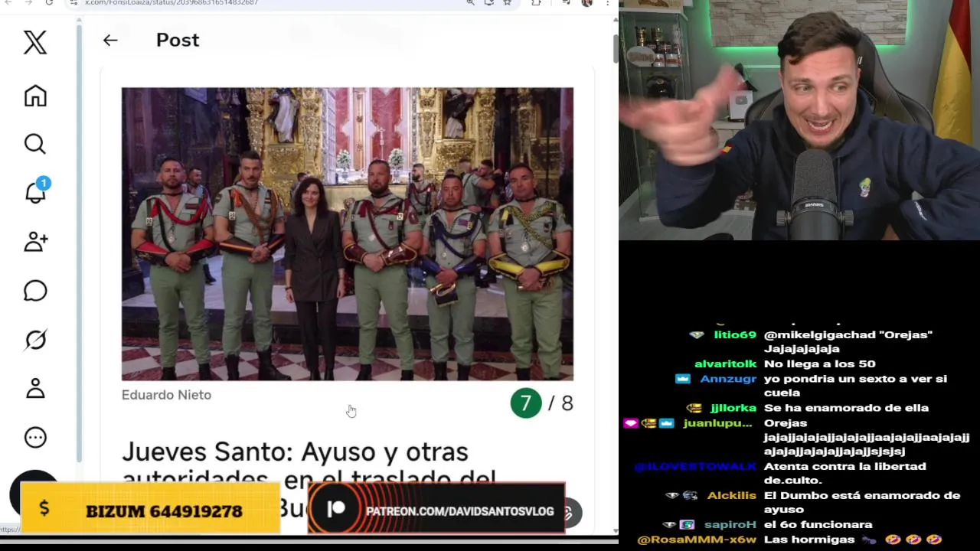Open the Grok slashed-circle icon
The height and width of the screenshot is (551, 980).
point(35,340)
